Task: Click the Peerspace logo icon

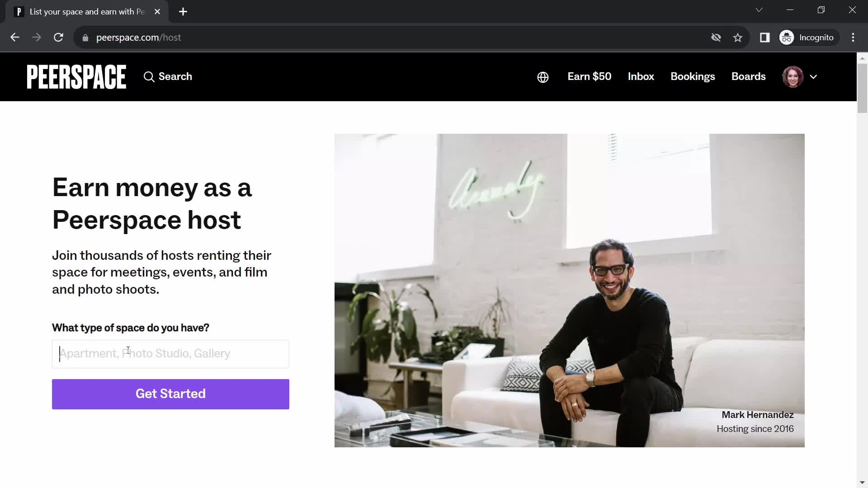Action: [x=76, y=76]
